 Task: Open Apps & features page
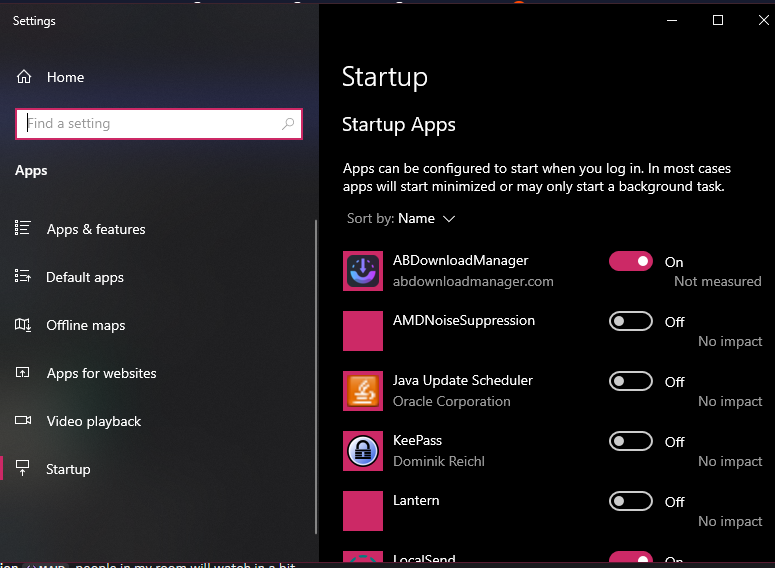[x=96, y=229]
